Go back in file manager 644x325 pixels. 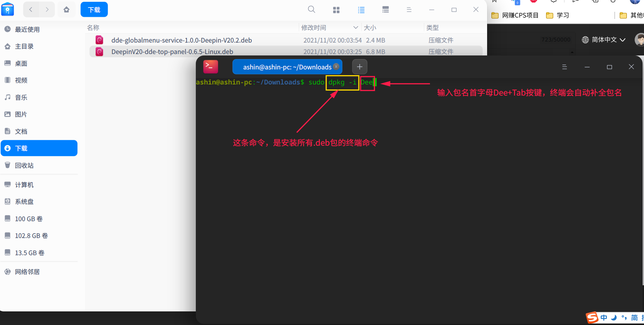click(x=31, y=10)
